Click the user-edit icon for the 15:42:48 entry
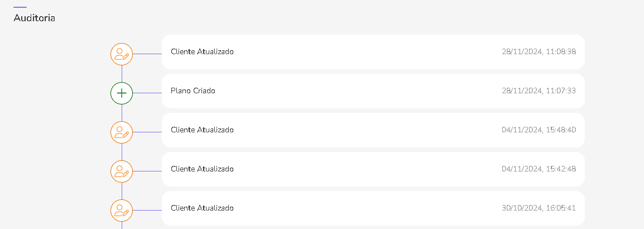 click(122, 171)
